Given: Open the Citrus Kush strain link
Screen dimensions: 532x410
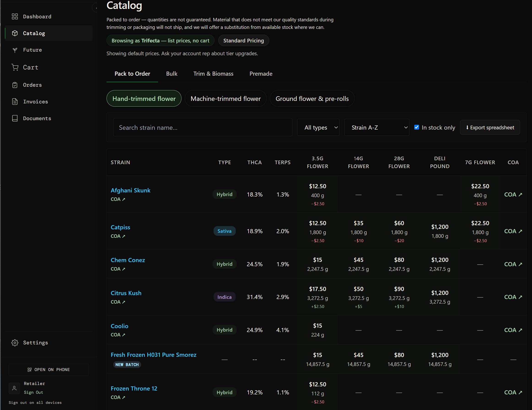Looking at the screenshot, I should (x=126, y=293).
